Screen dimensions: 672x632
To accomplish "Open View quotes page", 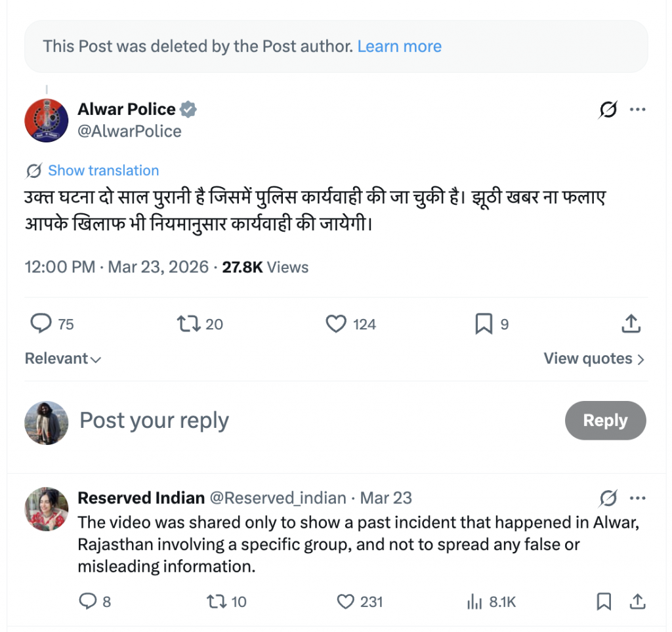I will pos(593,359).
